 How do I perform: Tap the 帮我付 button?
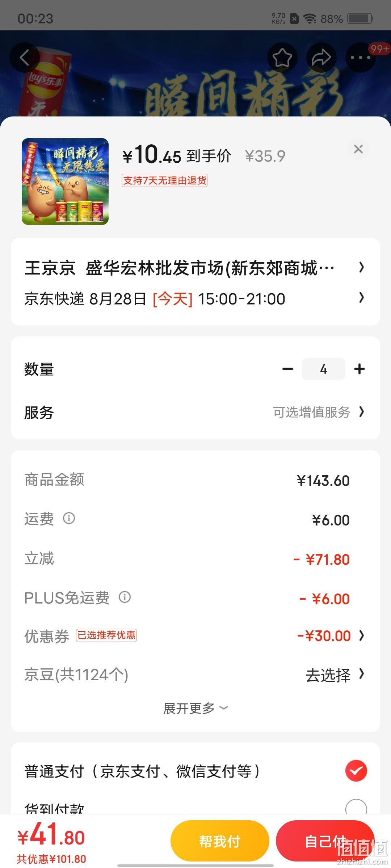coord(220,841)
